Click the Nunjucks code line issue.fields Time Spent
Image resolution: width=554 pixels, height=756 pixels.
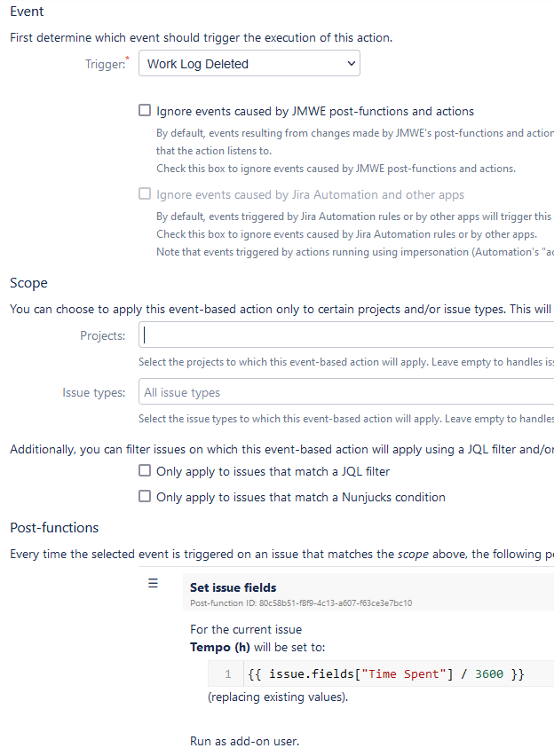tap(385, 674)
